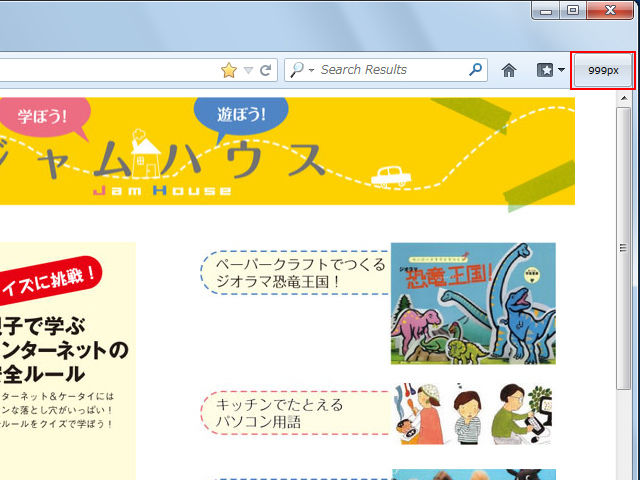
Task: Click the vertical scrollbar thumb
Action: 624,248
